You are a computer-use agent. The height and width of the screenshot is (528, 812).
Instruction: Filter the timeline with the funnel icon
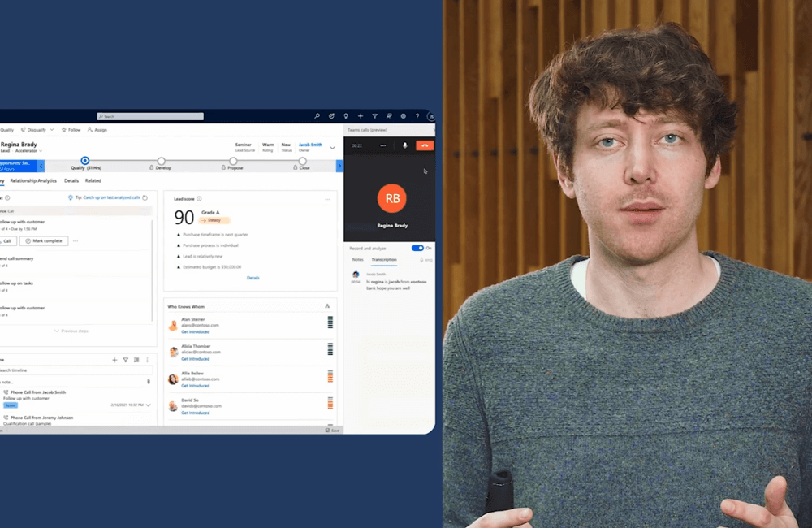125,359
